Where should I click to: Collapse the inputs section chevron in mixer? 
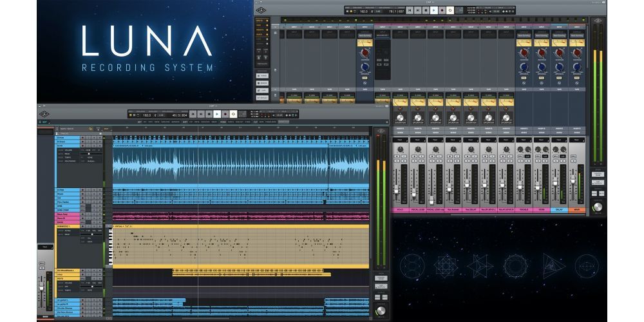[275, 26]
